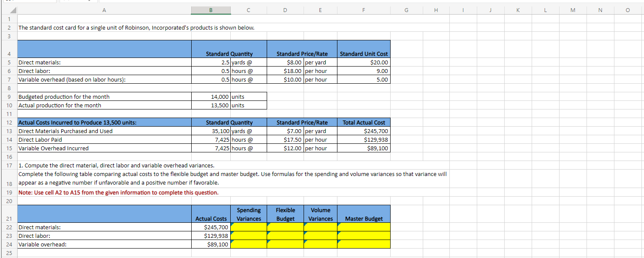
Task: Click yellow Master Budget cell for Variable overhead
Action: (x=364, y=244)
